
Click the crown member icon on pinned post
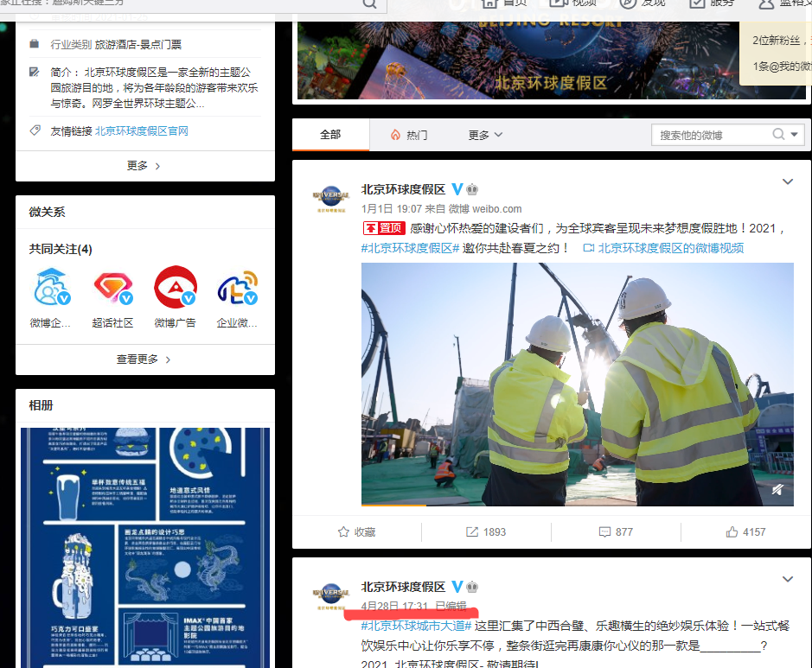tap(472, 190)
